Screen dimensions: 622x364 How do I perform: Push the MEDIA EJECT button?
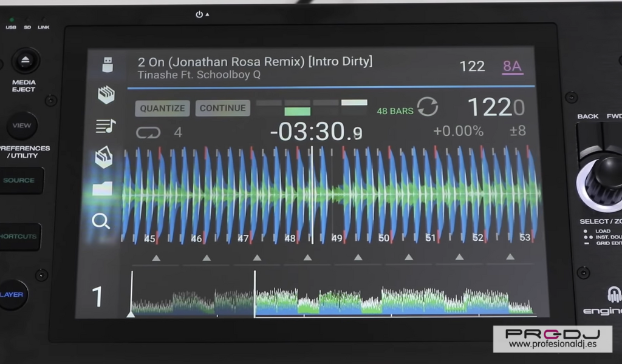point(26,61)
